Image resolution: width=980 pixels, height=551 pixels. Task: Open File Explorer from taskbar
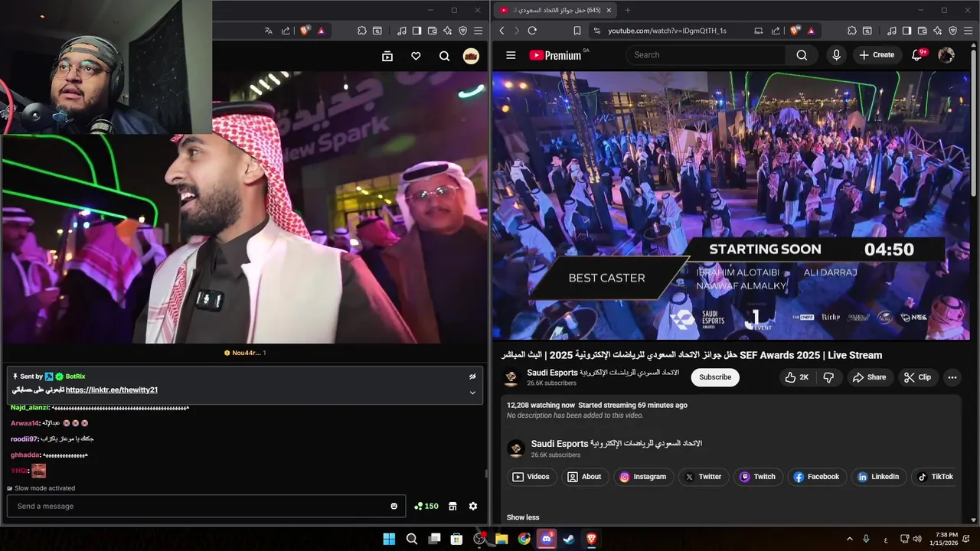point(501,539)
